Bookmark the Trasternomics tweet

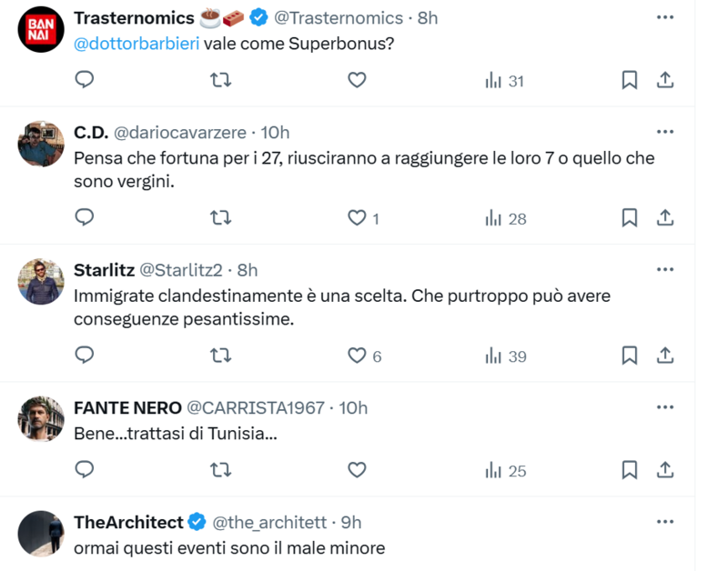[x=629, y=81]
